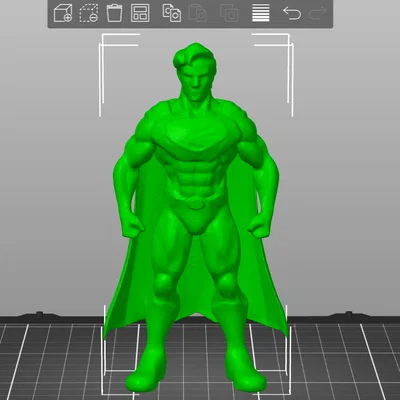This screenshot has height=400, width=400.
Task: Click the greyed-out instance duplicate icon
Action: pyautogui.click(x=229, y=13)
